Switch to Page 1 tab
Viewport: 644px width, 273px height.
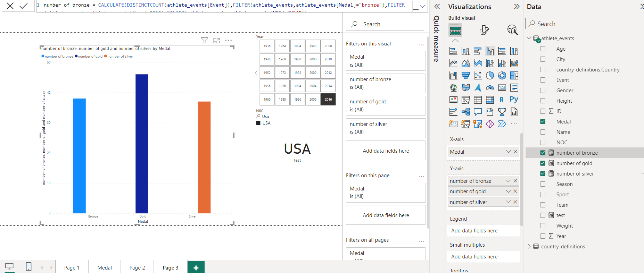(x=72, y=267)
